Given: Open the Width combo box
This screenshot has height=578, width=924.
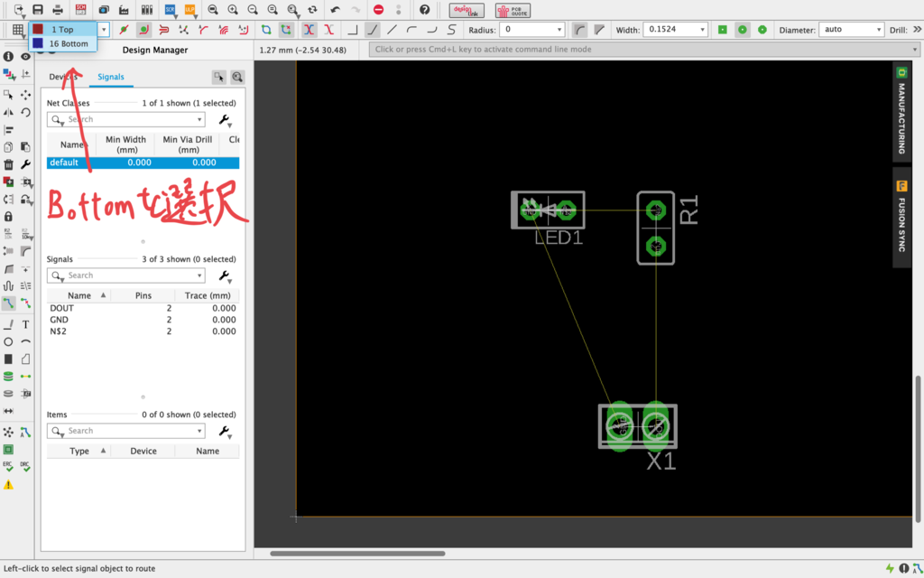Looking at the screenshot, I should click(675, 30).
